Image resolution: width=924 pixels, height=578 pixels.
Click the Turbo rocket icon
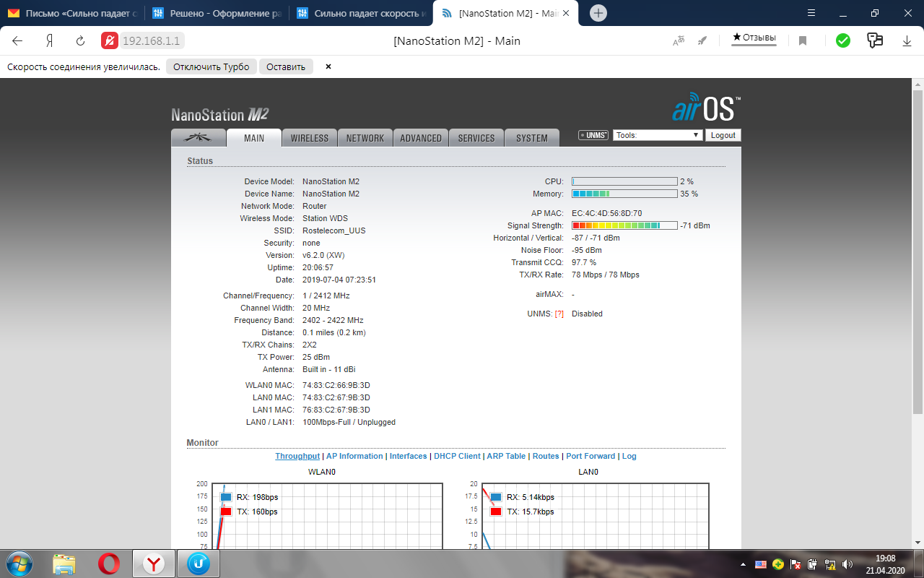click(702, 41)
